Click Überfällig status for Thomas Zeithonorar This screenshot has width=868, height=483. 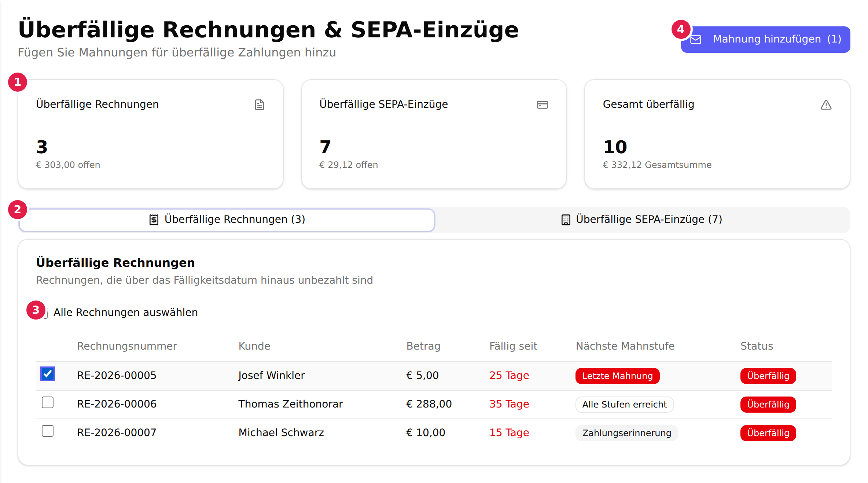pyautogui.click(x=768, y=404)
